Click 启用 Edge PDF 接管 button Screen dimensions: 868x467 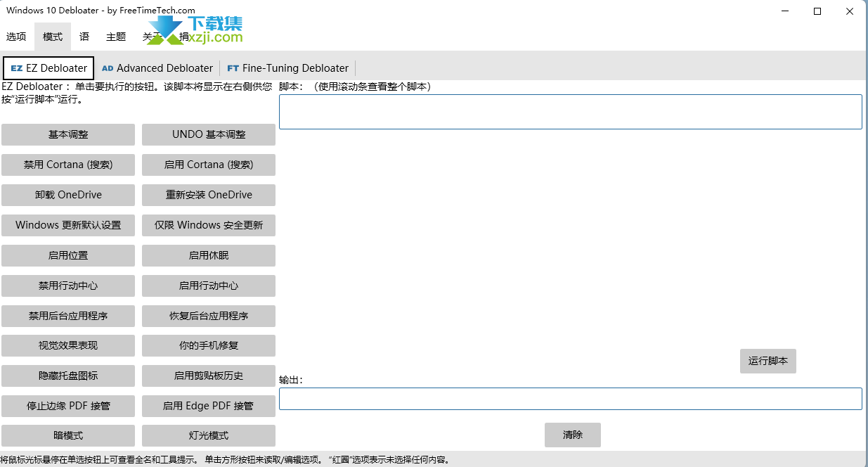(x=209, y=406)
